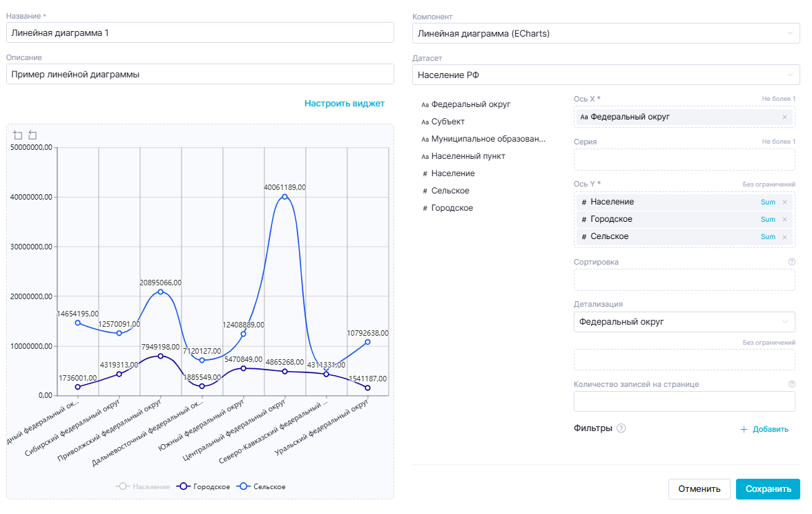This screenshot has width=812, height=514.
Task: Toggle Население series in chart legend
Action: pyautogui.click(x=143, y=487)
